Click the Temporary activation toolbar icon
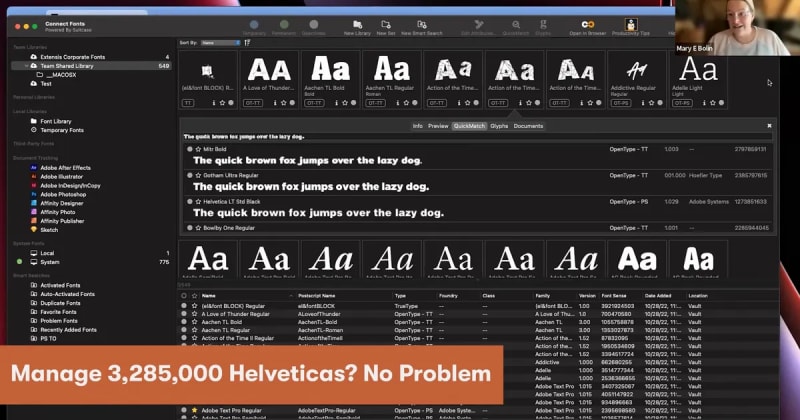The width and height of the screenshot is (800, 420). 254,24
